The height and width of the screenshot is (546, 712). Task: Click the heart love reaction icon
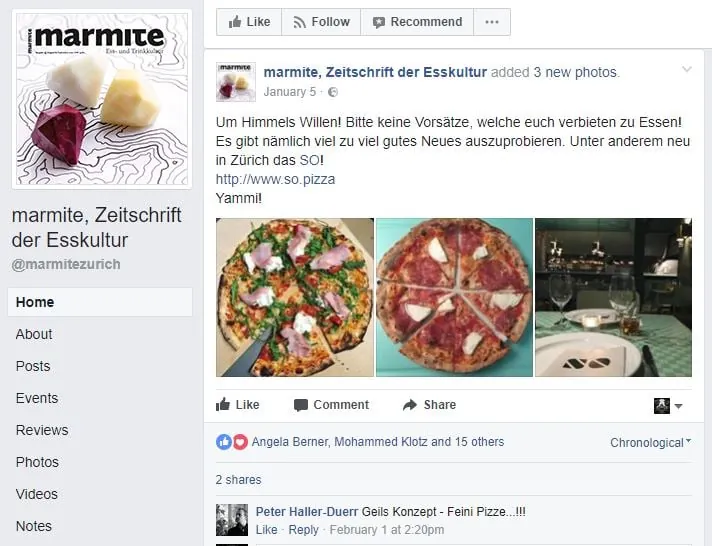[x=240, y=442]
